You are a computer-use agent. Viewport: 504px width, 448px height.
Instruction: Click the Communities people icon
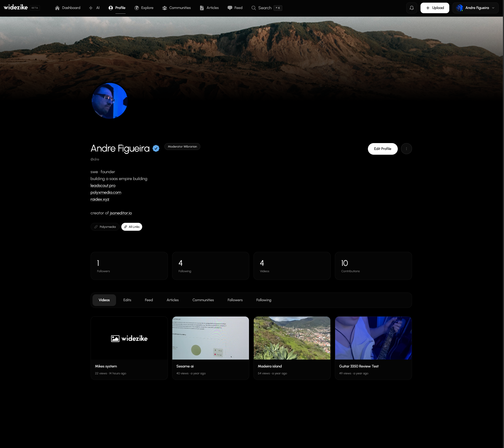165,8
